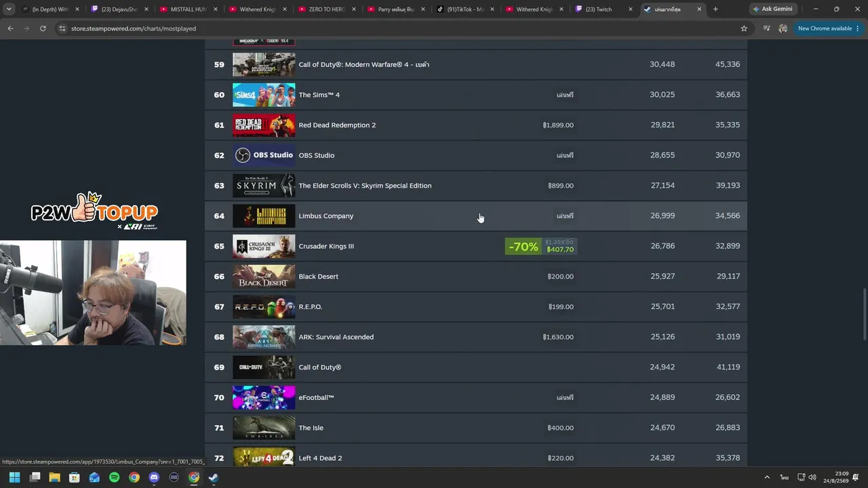Image resolution: width=868 pixels, height=488 pixels.
Task: Open the Call of Duty: Modern Warfare 4 link
Action: click(x=363, y=64)
